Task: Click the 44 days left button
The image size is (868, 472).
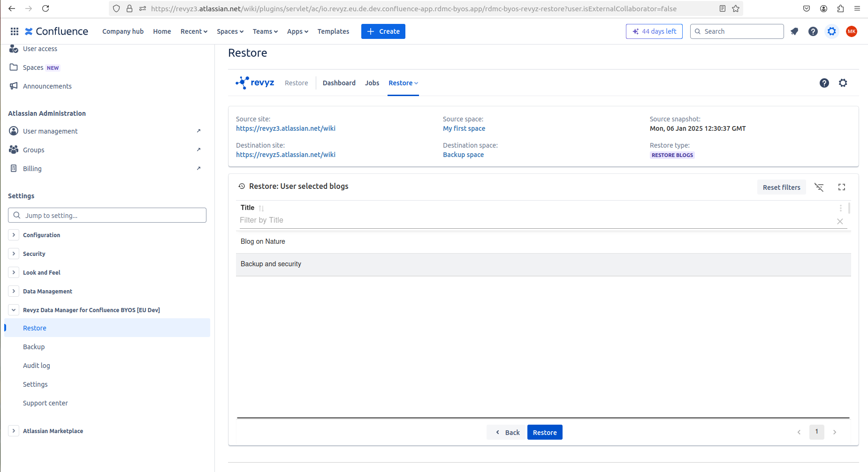Action: pos(654,31)
